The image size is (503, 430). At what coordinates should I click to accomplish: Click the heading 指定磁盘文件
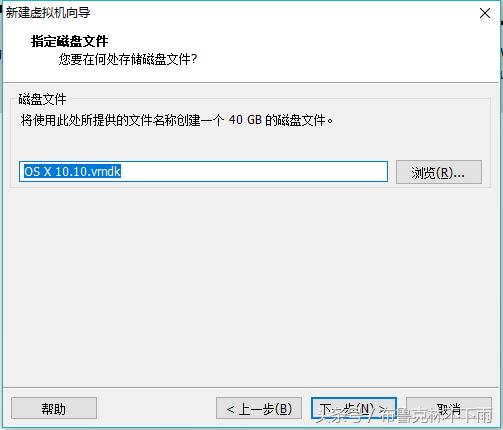[69, 41]
